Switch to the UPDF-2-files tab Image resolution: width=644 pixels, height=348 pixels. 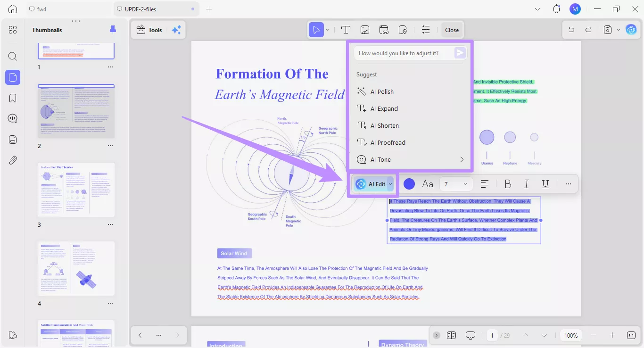[157, 9]
